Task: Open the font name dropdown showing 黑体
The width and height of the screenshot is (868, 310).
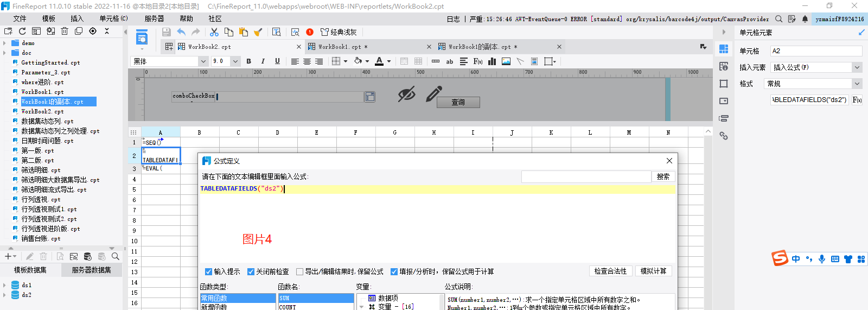Action: tap(203, 61)
